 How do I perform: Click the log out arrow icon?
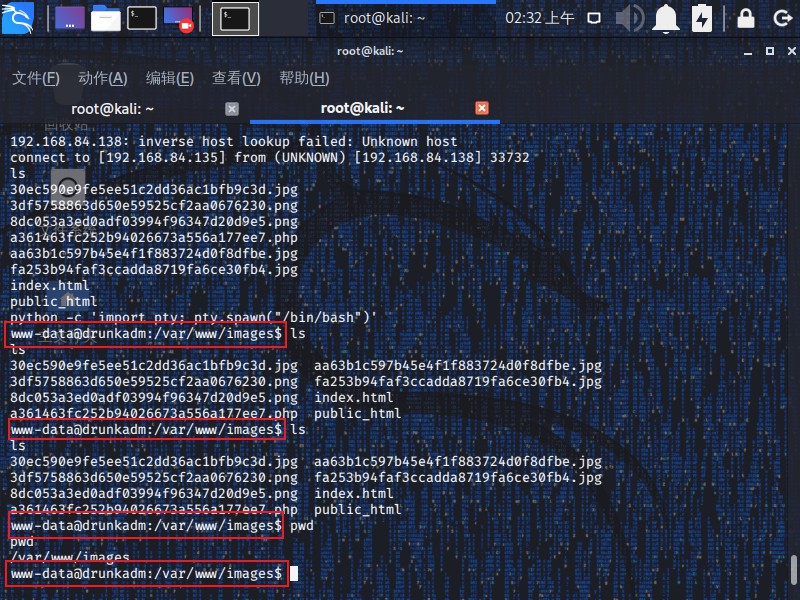pos(782,19)
